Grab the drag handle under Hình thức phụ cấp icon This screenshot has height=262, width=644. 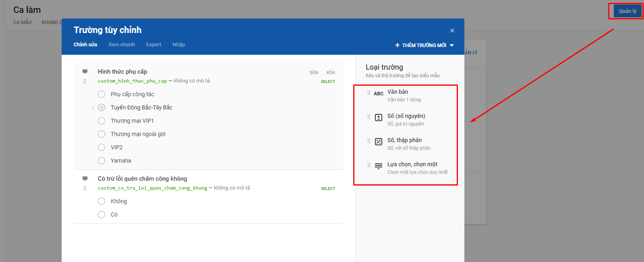tap(85, 81)
